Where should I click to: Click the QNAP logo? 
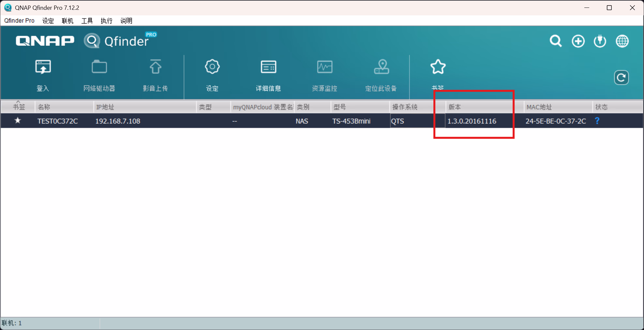click(x=45, y=41)
